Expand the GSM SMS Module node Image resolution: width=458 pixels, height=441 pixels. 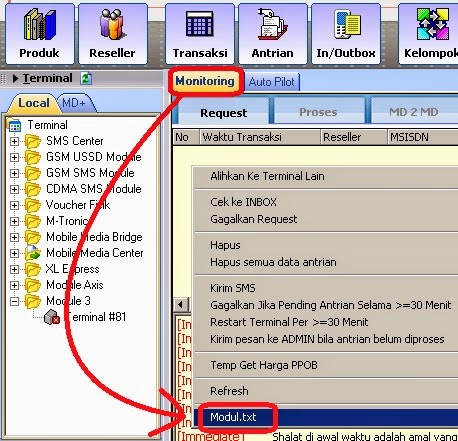[14, 173]
